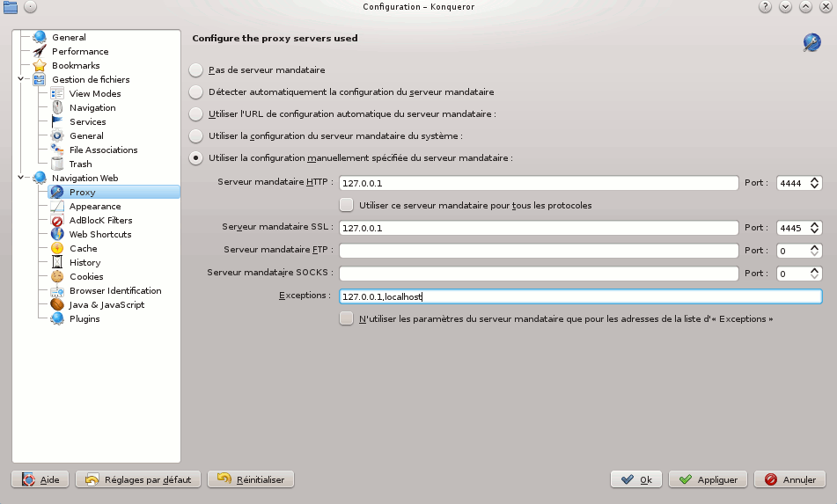This screenshot has width=837, height=504.
Task: Select Pas de serveur mandataire option
Action: 196,69
